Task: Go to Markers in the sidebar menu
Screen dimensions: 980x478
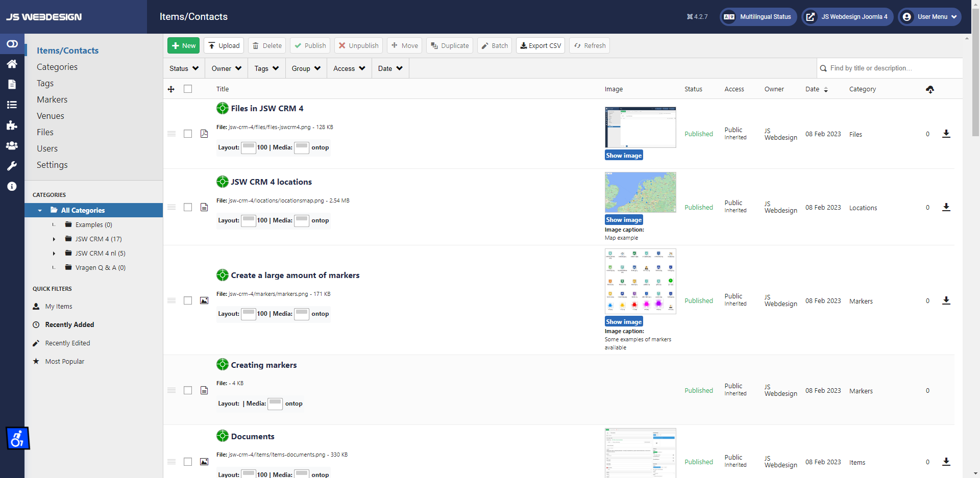Action: (52, 99)
